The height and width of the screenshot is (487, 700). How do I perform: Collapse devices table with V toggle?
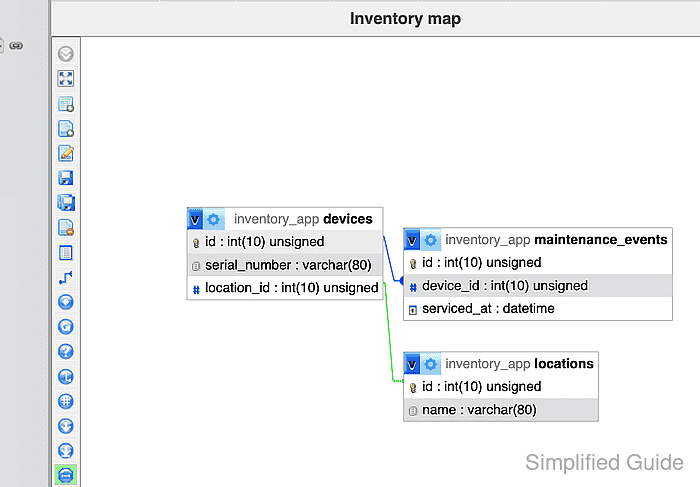195,219
